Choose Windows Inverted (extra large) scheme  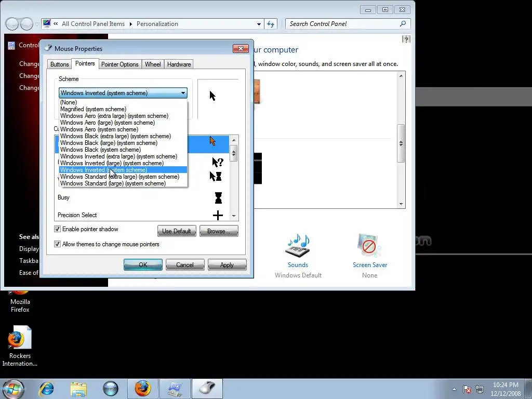point(123,156)
